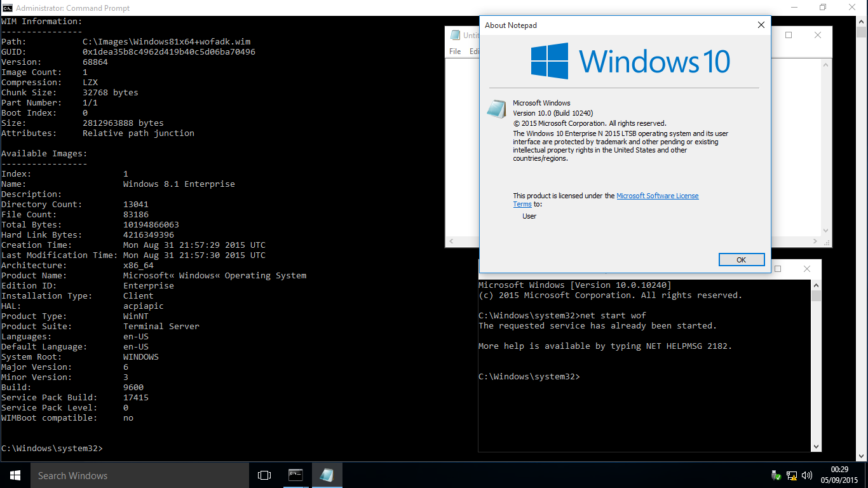Switch to Command Prompt via taskbar icon

(295, 475)
